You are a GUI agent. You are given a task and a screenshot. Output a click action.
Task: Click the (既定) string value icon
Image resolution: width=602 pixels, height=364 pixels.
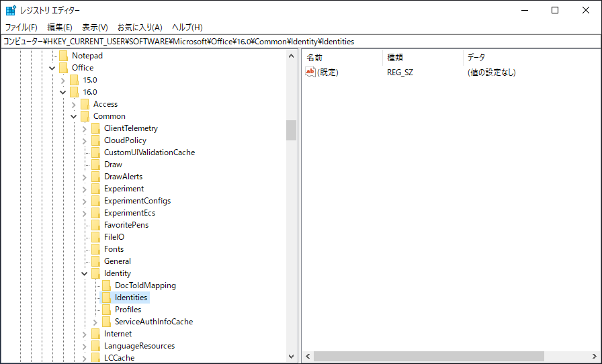[310, 72]
